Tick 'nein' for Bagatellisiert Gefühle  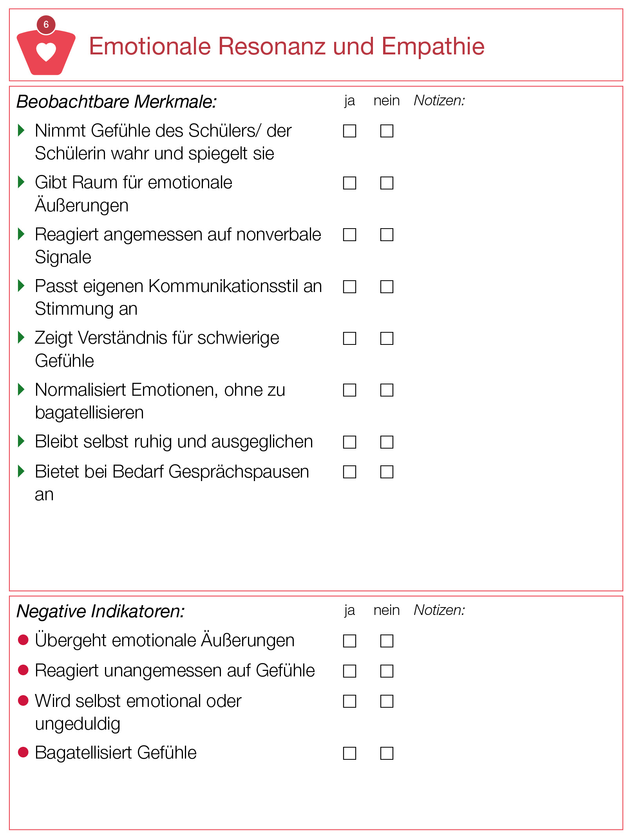coord(387,753)
